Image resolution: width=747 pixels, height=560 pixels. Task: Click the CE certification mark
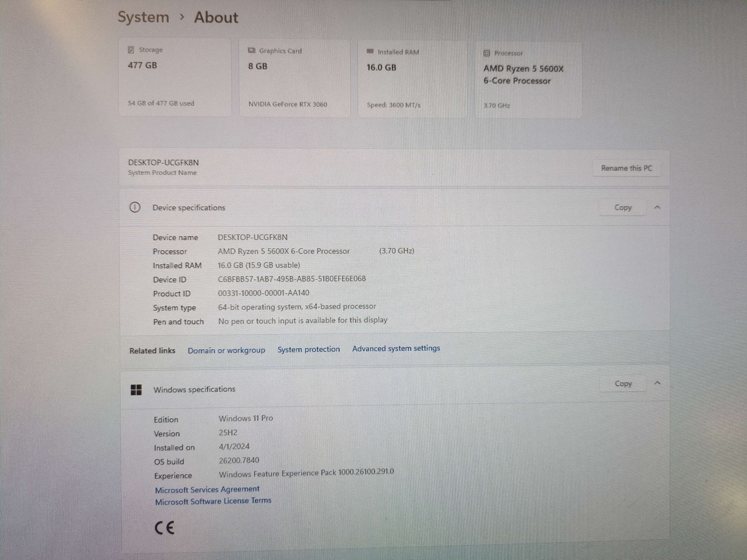point(165,528)
